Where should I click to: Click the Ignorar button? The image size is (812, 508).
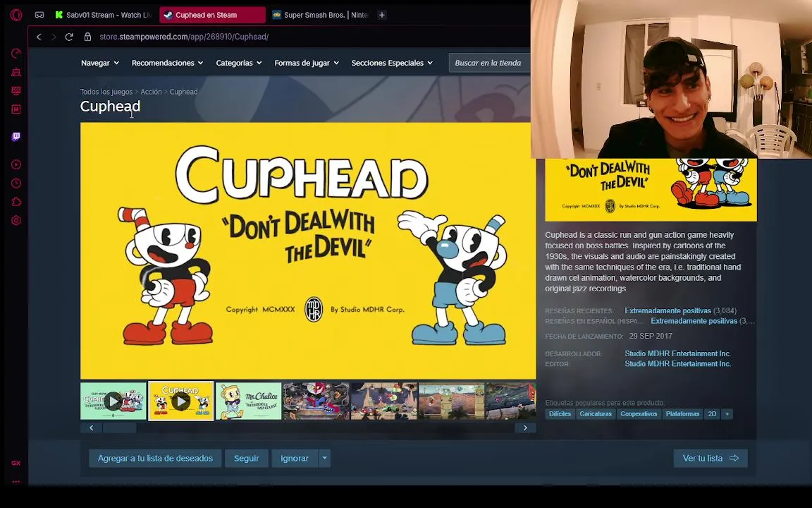(x=295, y=458)
